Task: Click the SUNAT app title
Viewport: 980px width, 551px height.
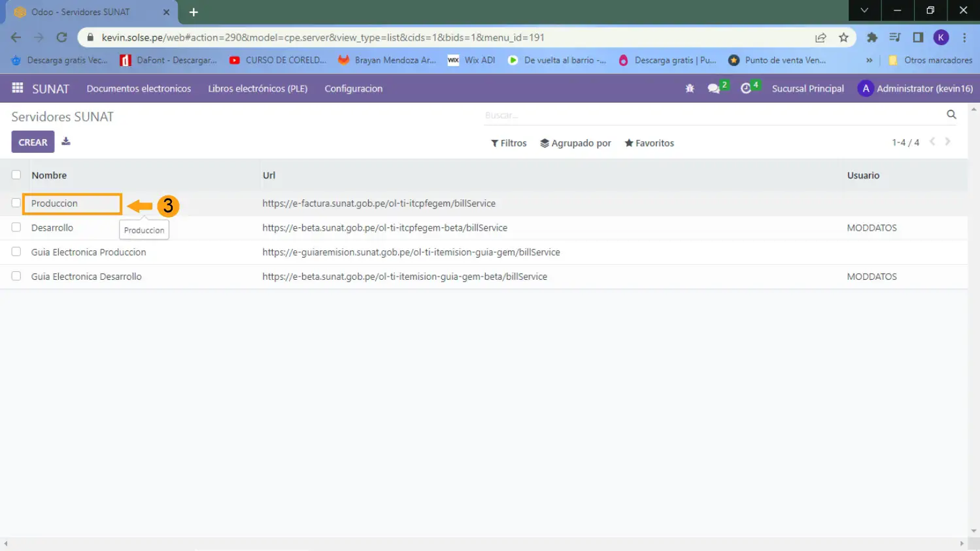Action: pyautogui.click(x=50, y=88)
